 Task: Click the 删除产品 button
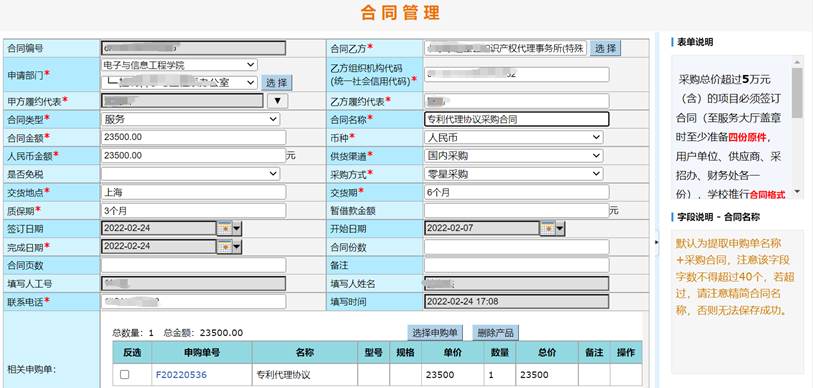coord(495,332)
